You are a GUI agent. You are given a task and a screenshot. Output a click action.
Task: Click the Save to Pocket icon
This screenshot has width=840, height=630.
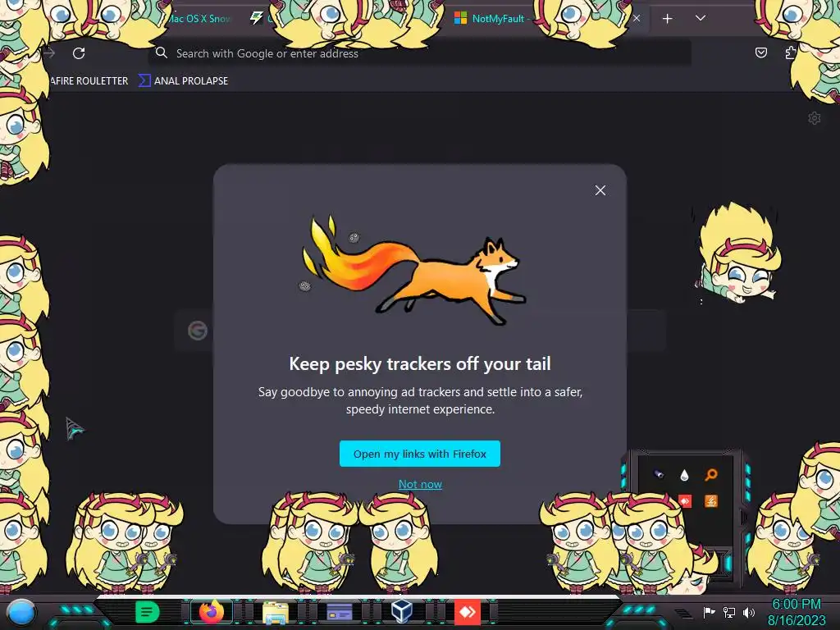tap(760, 52)
